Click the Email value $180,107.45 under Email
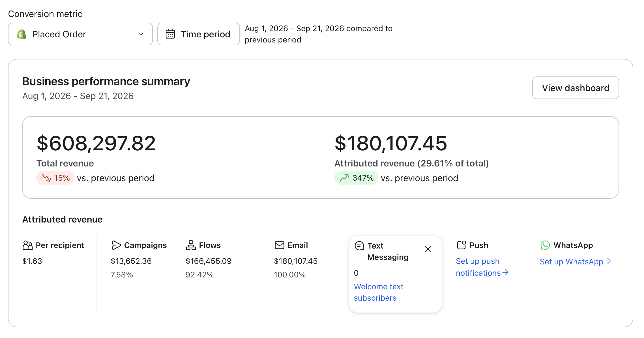 click(x=296, y=261)
